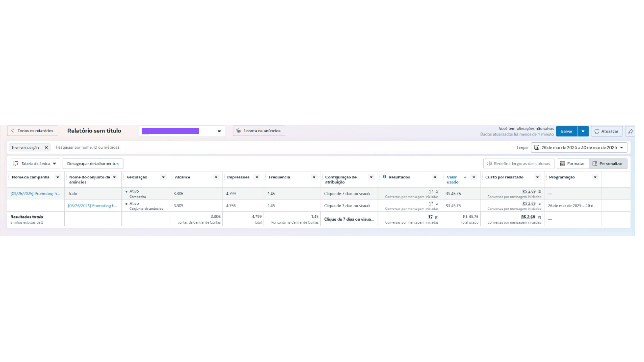Click Redefinir larguras das colunas
644x362 pixels.
pyautogui.click(x=518, y=163)
